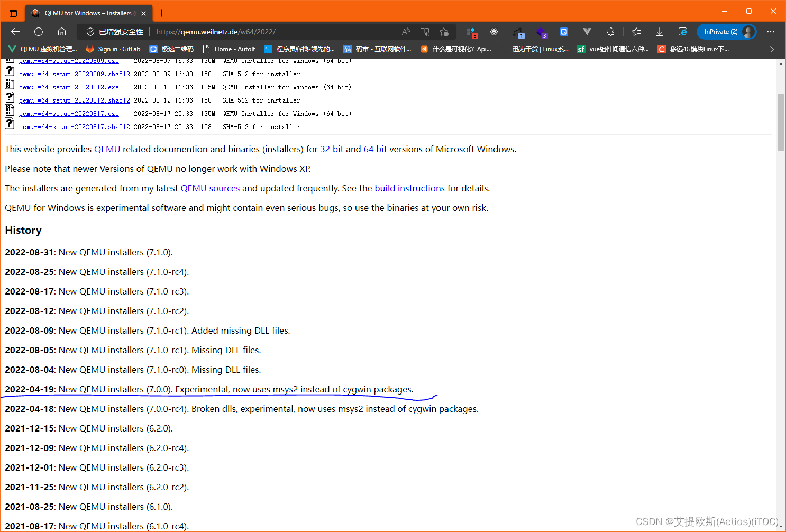Open the tab actions menu icon
Viewport: 786px width, 532px height.
(x=13, y=13)
